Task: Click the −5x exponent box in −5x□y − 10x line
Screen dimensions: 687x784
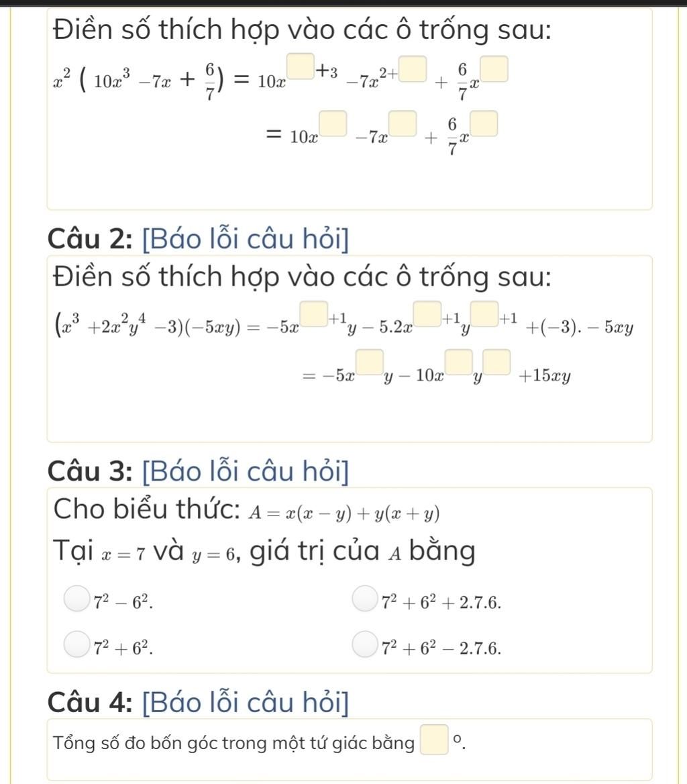Action: point(373,360)
